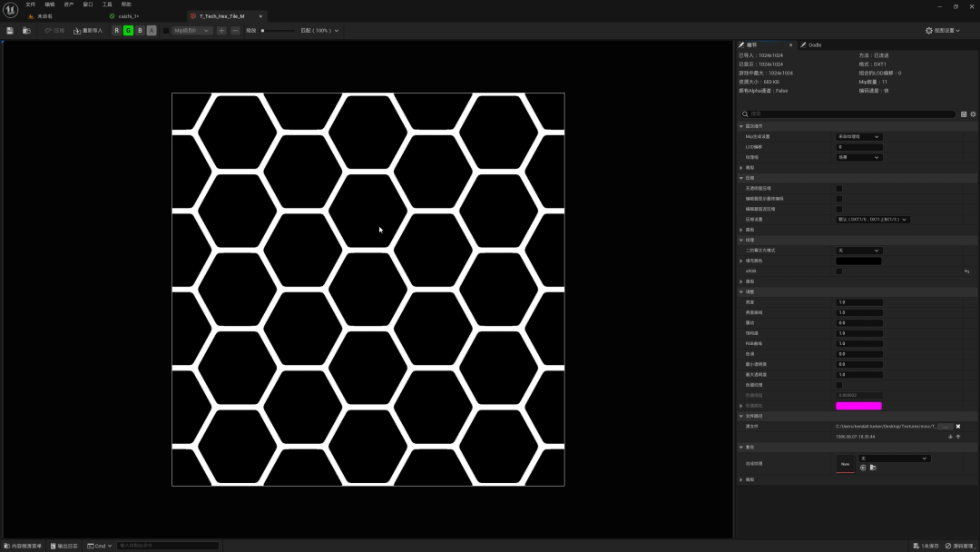Click the Details panel search field
Viewport: 980px width, 552px height.
tap(848, 113)
